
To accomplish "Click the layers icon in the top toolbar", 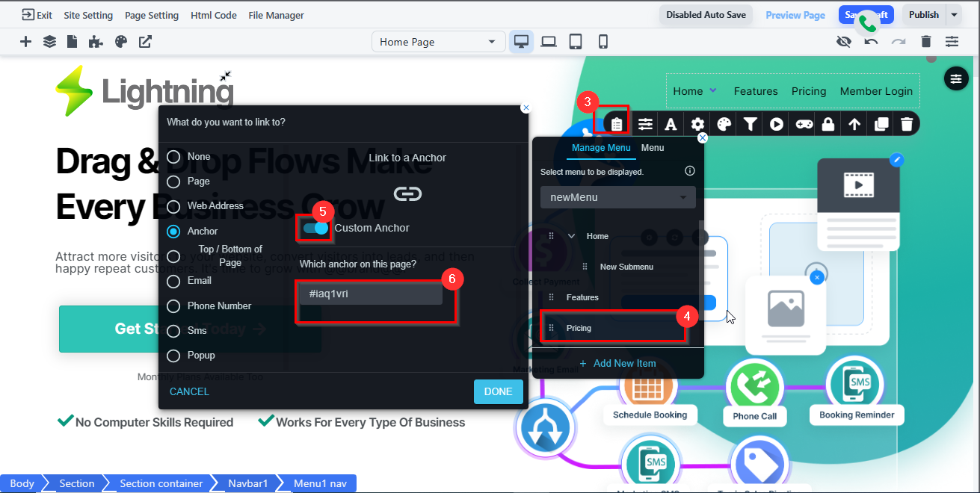I will pyautogui.click(x=49, y=42).
